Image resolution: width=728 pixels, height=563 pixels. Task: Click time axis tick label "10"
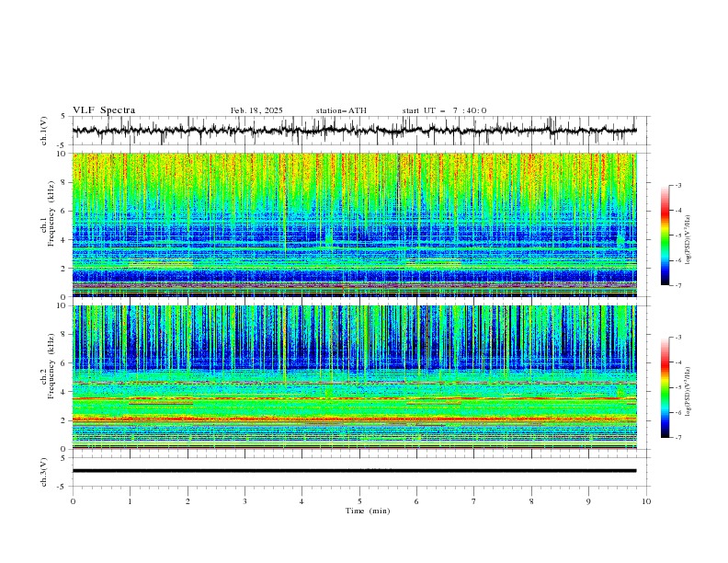646,501
